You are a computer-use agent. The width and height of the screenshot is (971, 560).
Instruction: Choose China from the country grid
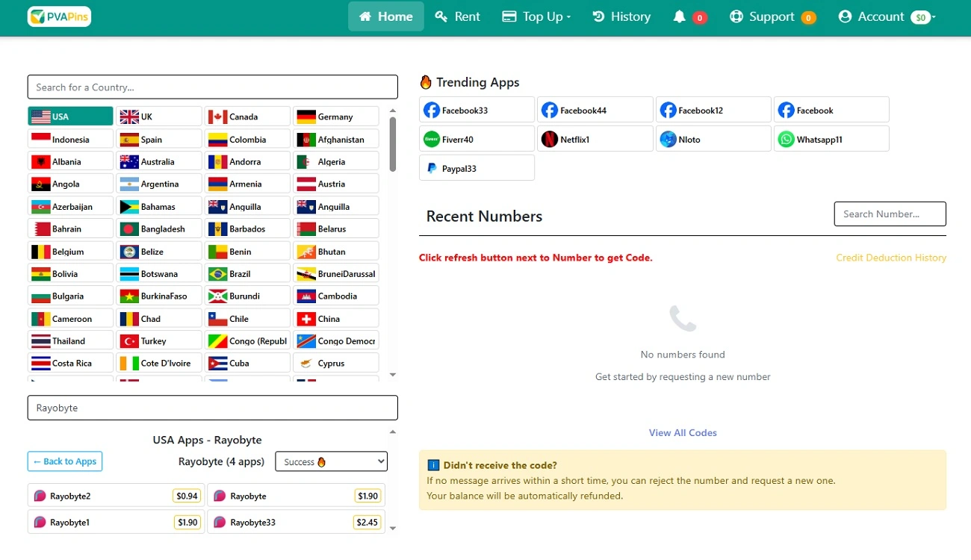tap(335, 319)
